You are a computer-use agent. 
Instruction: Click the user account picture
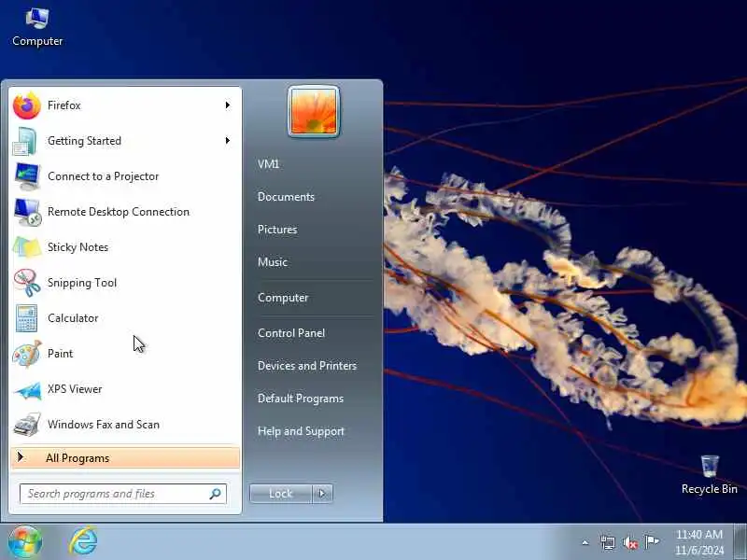tap(314, 111)
